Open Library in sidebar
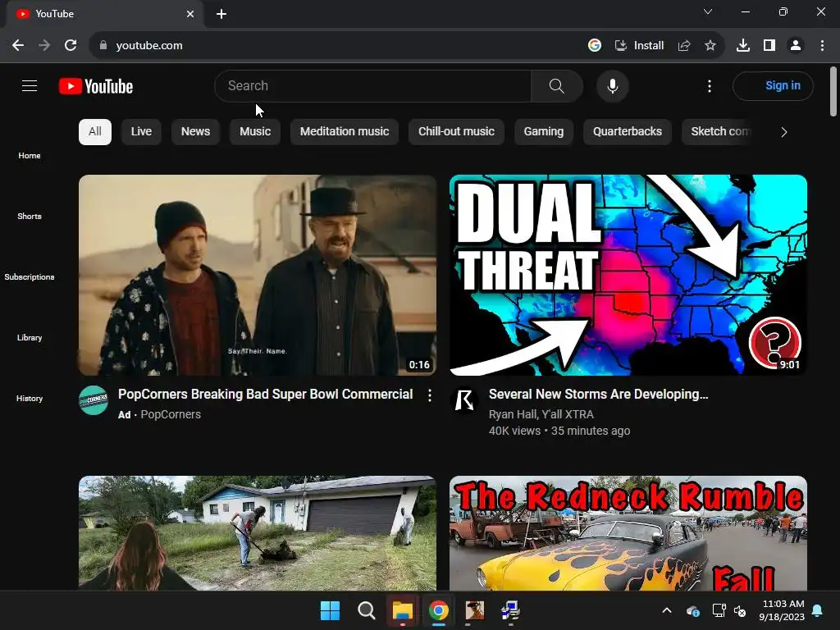Image resolution: width=840 pixels, height=630 pixels. [x=30, y=337]
